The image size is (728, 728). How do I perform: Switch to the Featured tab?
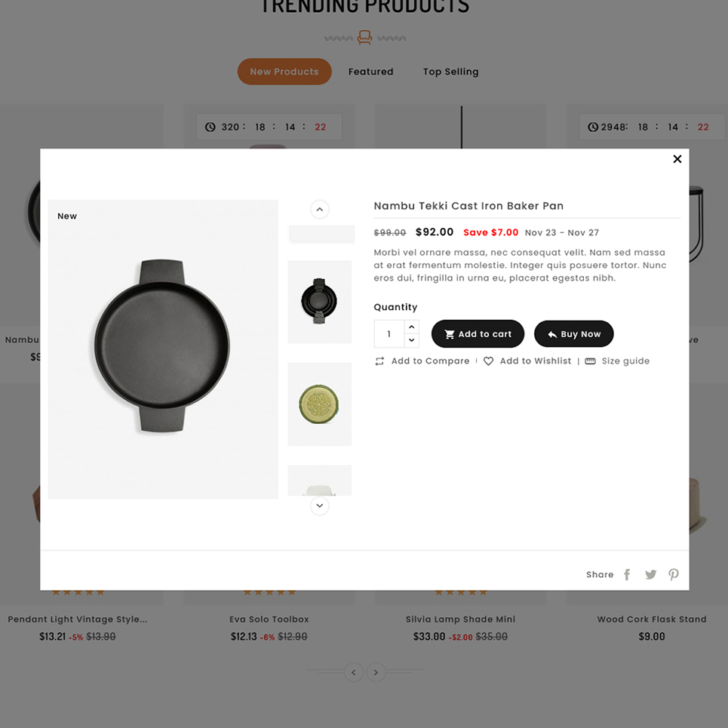pyautogui.click(x=370, y=72)
